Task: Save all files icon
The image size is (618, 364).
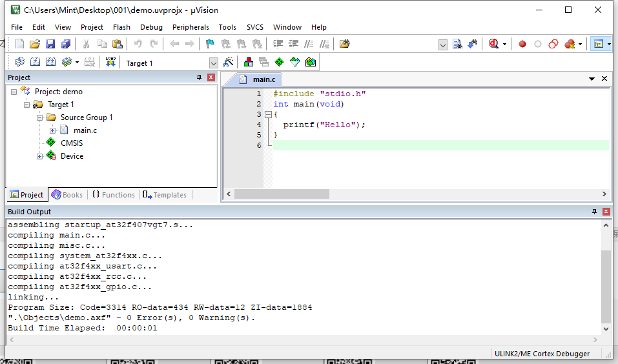Action: tap(66, 44)
